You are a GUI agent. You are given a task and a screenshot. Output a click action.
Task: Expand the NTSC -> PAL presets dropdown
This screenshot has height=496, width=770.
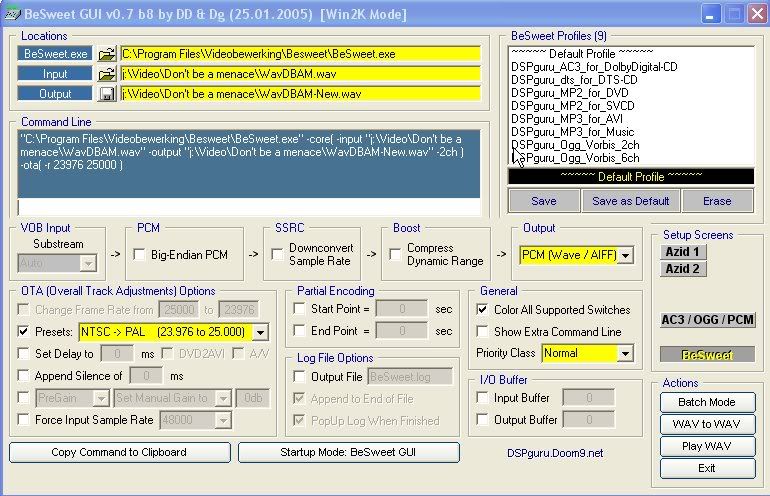pyautogui.click(x=260, y=332)
